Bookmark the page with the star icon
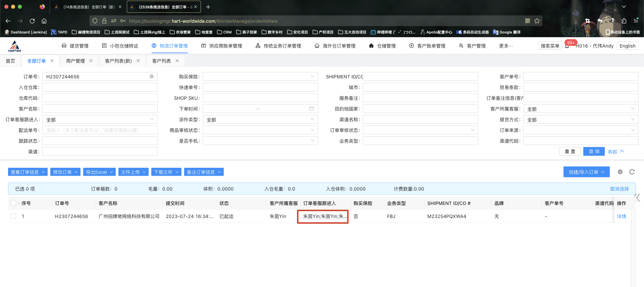644x287 pixels. click(537, 21)
